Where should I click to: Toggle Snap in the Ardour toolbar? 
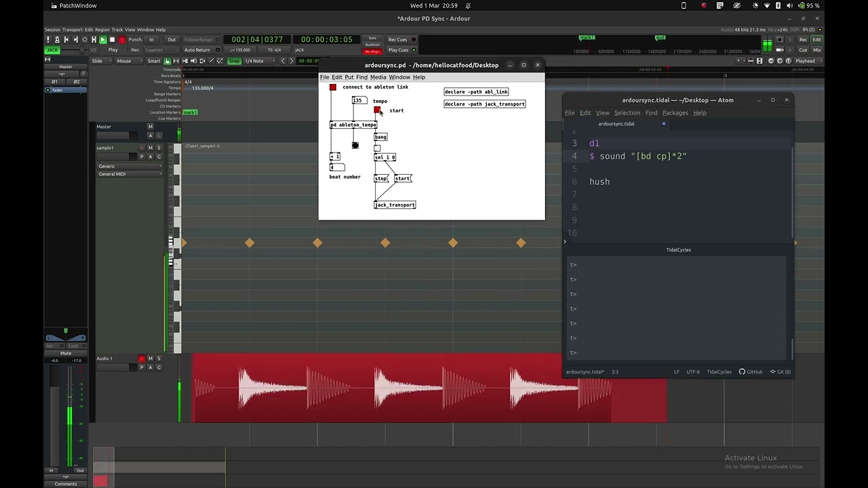click(x=234, y=61)
